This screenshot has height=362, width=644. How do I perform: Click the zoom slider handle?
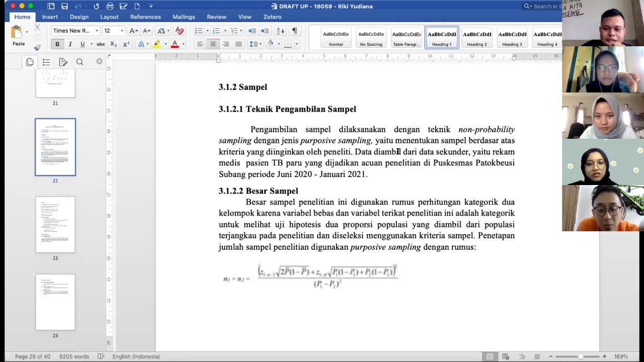point(581,356)
